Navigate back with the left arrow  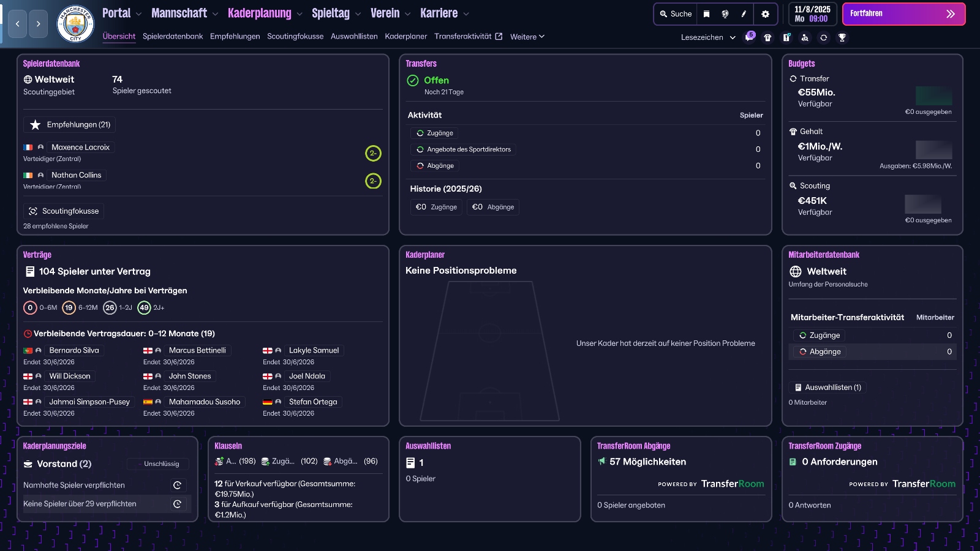pyautogui.click(x=17, y=24)
